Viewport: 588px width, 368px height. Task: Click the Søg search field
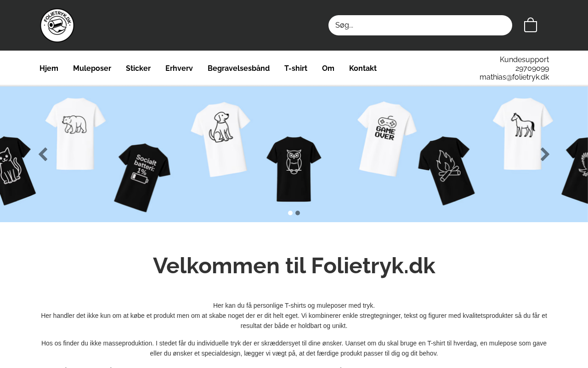pyautogui.click(x=420, y=25)
